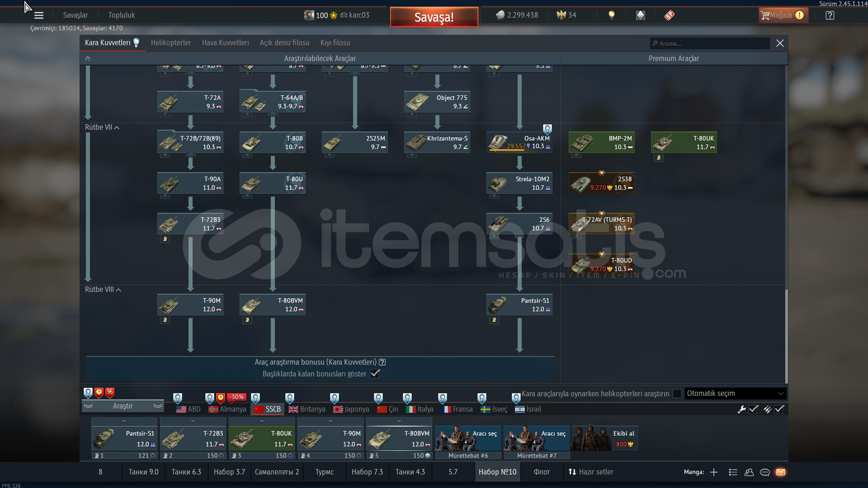Select the Object 775 tank
This screenshot has width=868, height=488.
click(x=437, y=102)
